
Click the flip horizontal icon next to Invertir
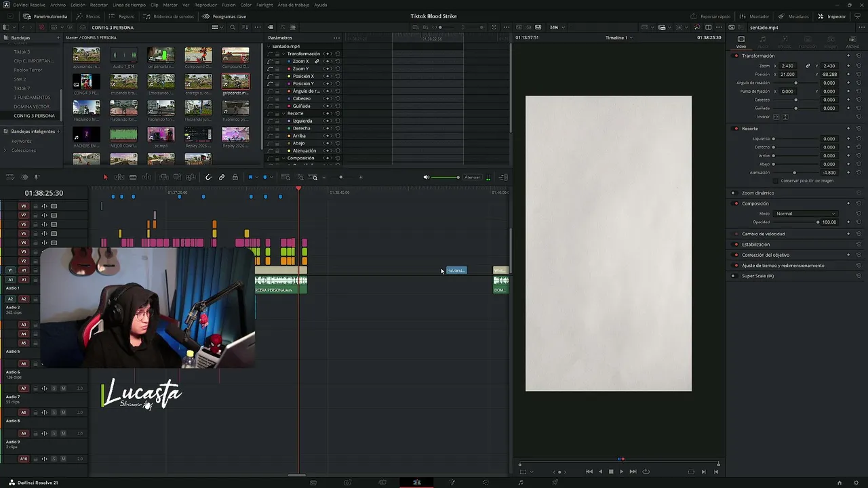coord(777,117)
